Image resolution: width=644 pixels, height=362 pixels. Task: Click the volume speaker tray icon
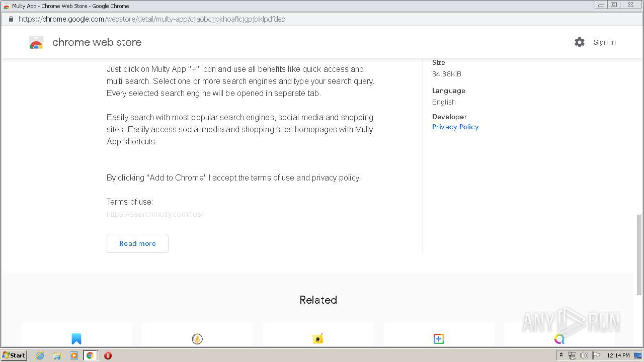click(584, 355)
